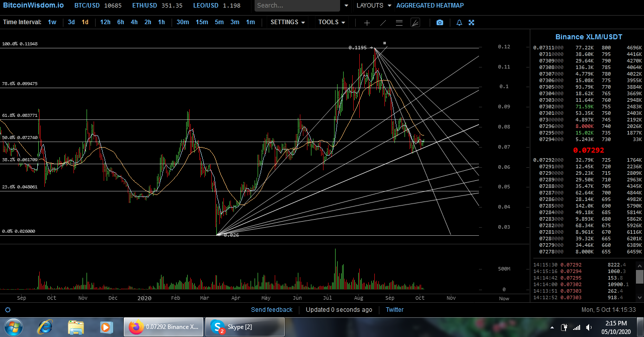644x337 pixels.
Task: Click the current price 0.07292 in order book
Action: 589,150
